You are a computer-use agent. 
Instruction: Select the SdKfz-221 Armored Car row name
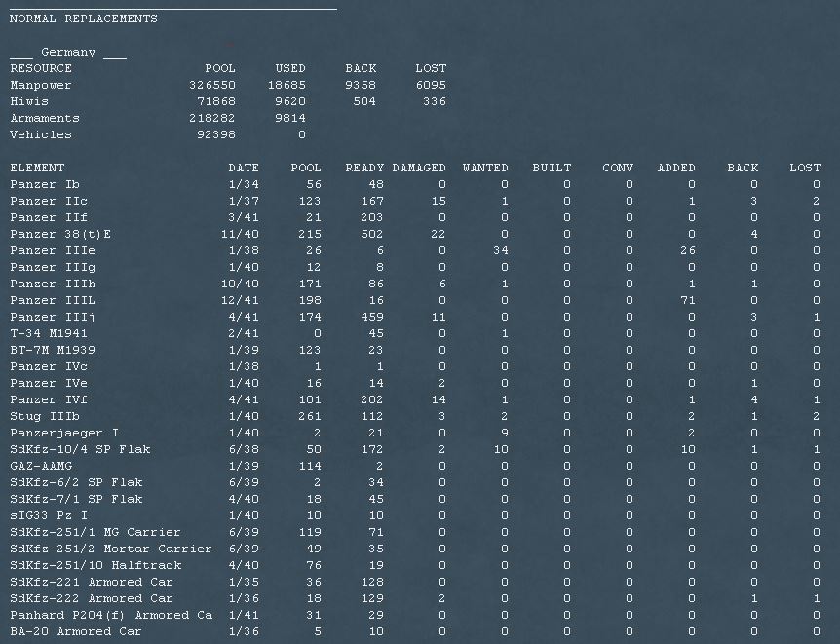(92, 583)
